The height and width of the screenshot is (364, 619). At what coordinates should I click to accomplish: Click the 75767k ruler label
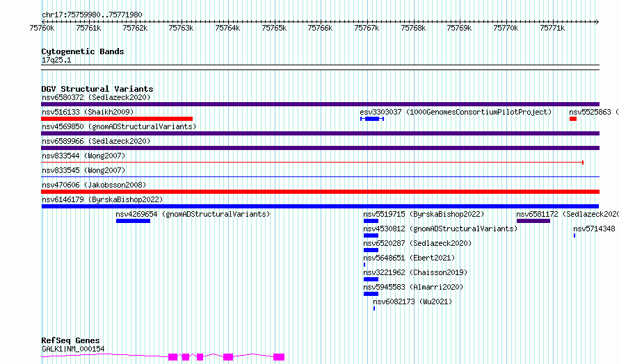(367, 28)
